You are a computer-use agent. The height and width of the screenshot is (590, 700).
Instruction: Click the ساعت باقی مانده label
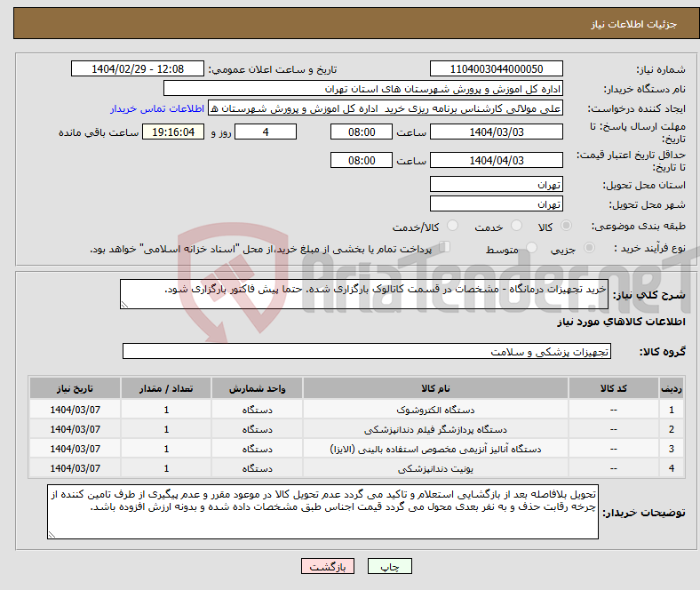[99, 132]
